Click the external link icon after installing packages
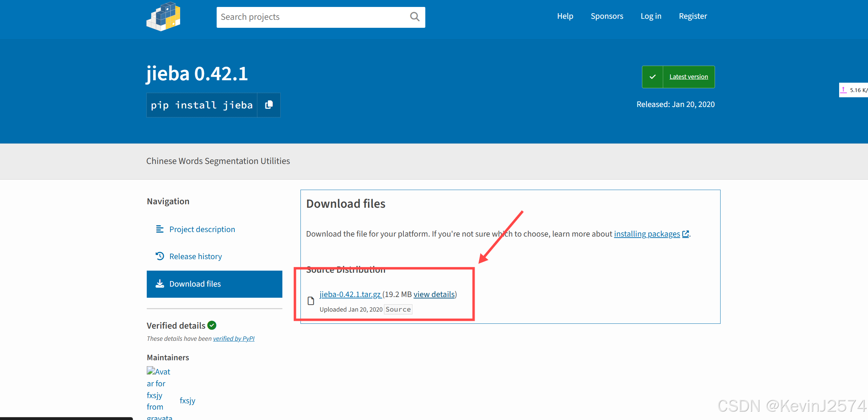The width and height of the screenshot is (868, 420). click(x=685, y=234)
